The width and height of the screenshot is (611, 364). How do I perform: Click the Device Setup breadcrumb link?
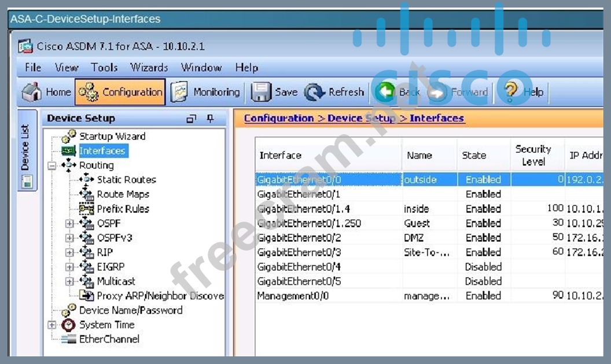click(x=361, y=118)
